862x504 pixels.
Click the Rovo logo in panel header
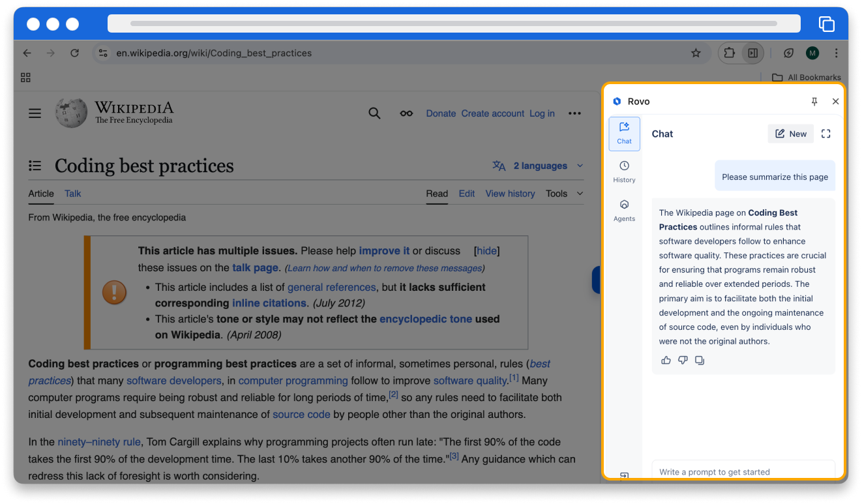point(617,102)
